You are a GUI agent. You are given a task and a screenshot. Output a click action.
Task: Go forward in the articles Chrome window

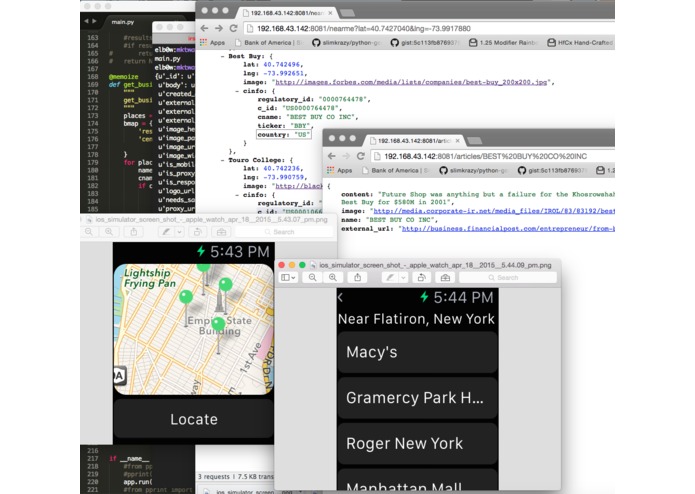[x=346, y=156]
